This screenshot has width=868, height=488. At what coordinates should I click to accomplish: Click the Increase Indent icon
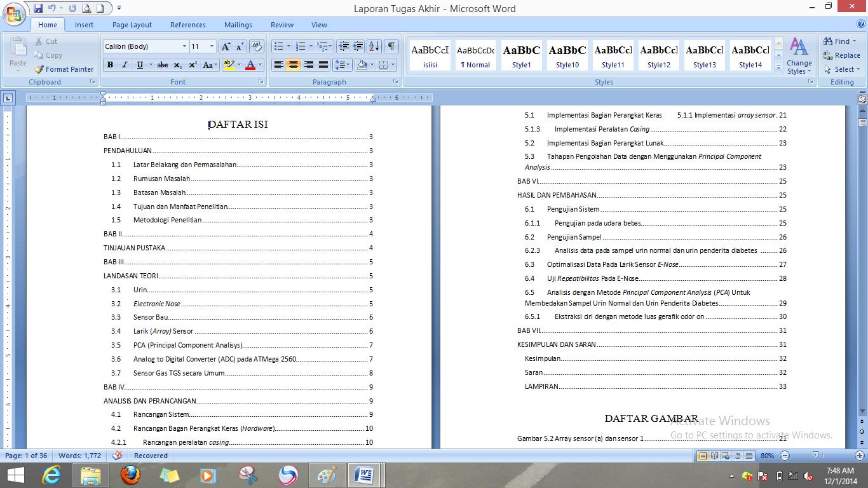click(x=358, y=46)
